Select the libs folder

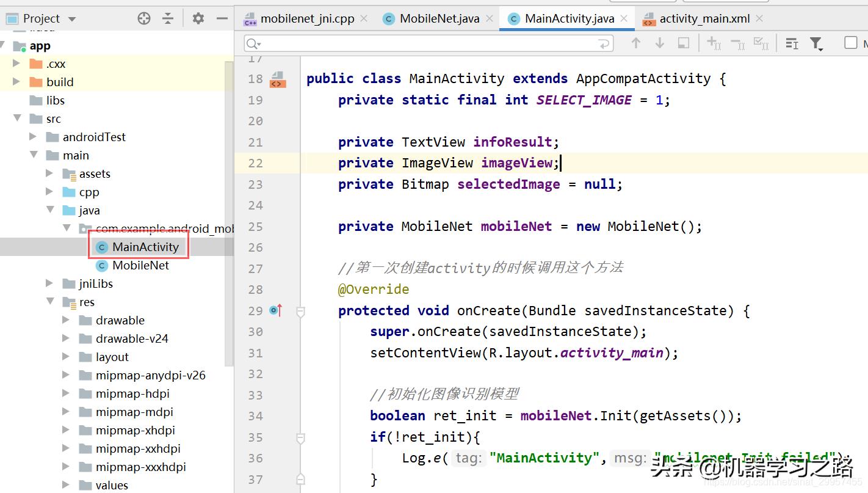click(55, 100)
